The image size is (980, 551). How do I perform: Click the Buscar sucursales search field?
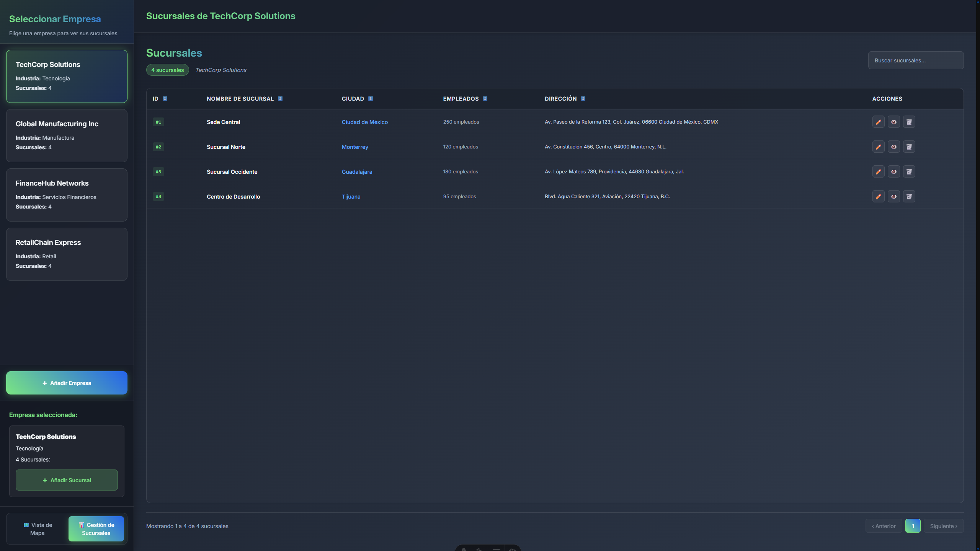pos(915,60)
